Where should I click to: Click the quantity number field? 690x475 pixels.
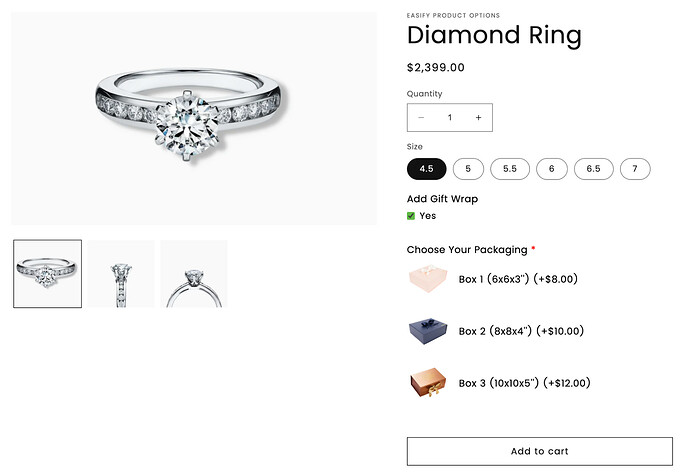pyautogui.click(x=450, y=118)
